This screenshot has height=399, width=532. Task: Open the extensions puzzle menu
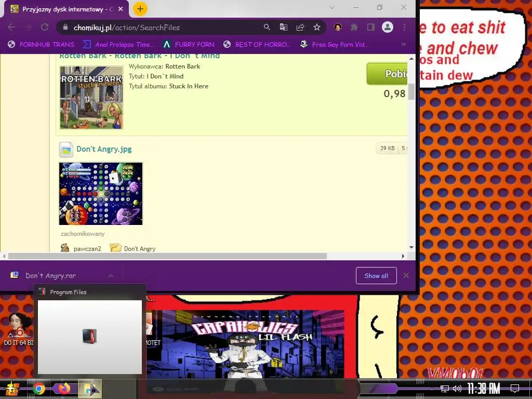tap(354, 27)
